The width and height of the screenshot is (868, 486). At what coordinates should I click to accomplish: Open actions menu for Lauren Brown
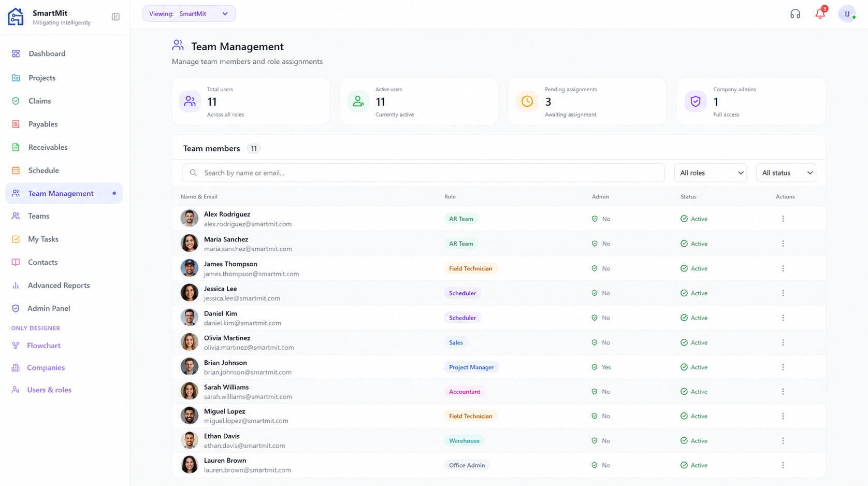tap(783, 465)
